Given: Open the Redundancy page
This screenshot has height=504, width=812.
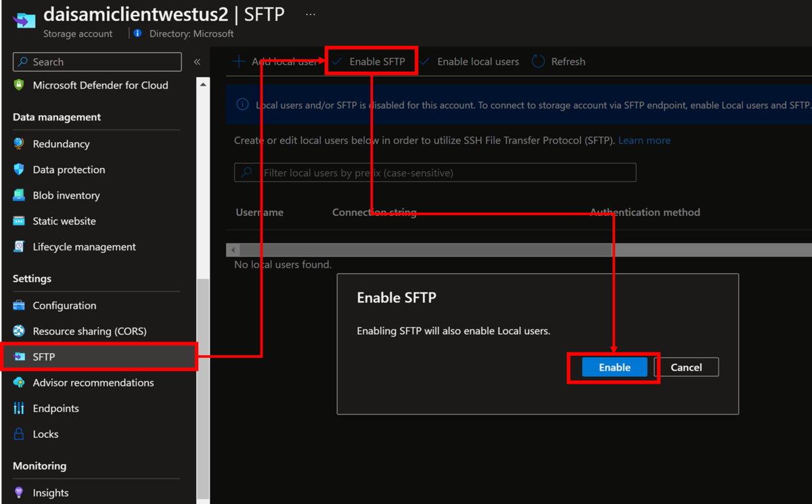Looking at the screenshot, I should pyautogui.click(x=61, y=143).
